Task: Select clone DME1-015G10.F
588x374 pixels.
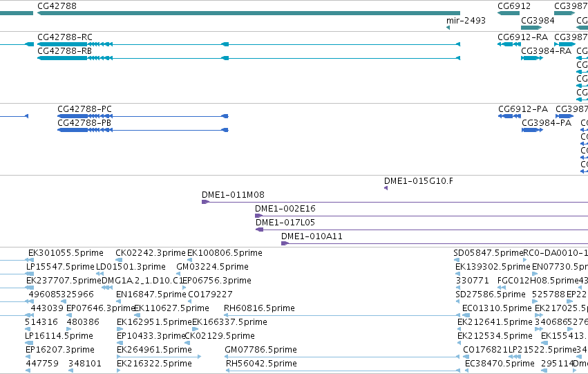Action: click(386, 188)
